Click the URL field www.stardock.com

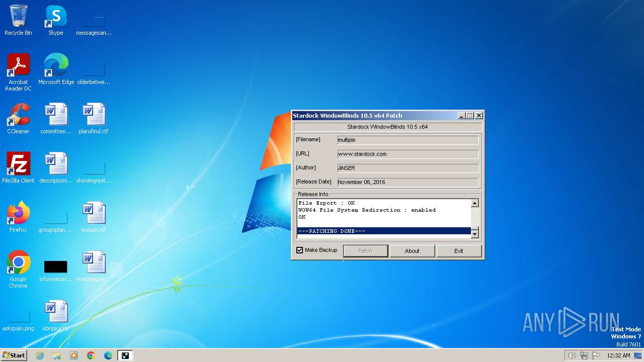point(408,154)
